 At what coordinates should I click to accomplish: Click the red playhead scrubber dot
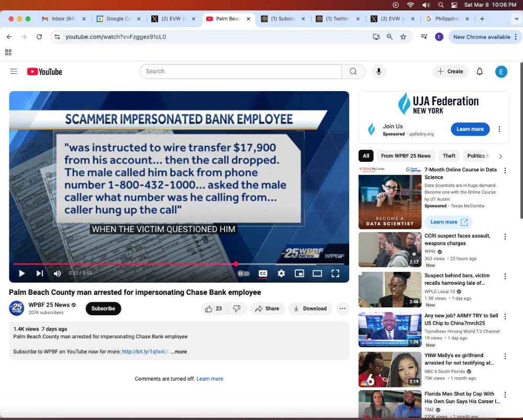(x=236, y=264)
